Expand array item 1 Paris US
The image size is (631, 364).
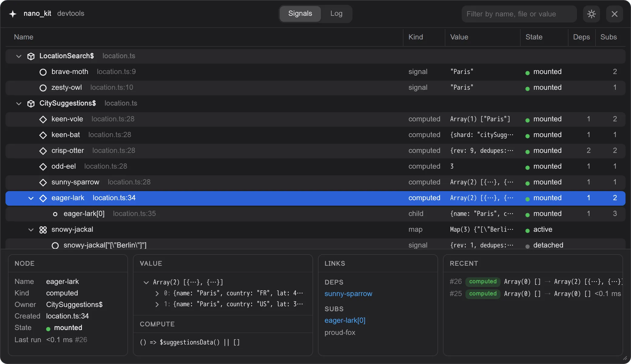click(157, 304)
